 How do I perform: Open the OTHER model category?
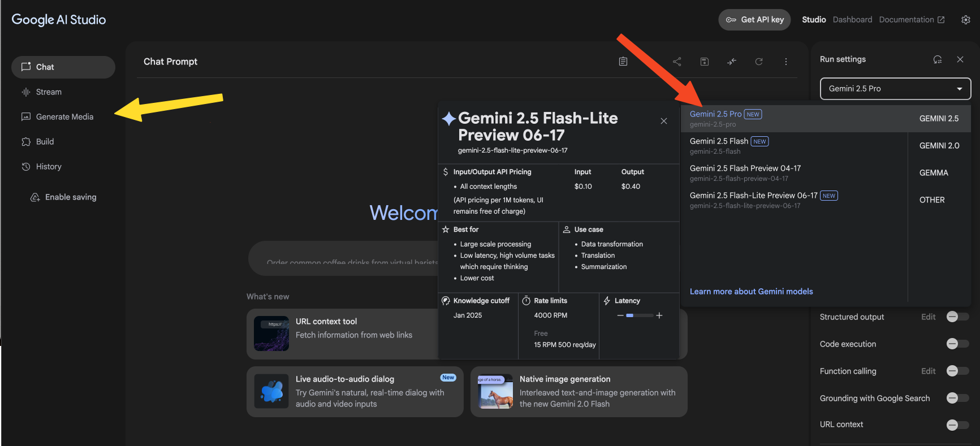point(939,200)
